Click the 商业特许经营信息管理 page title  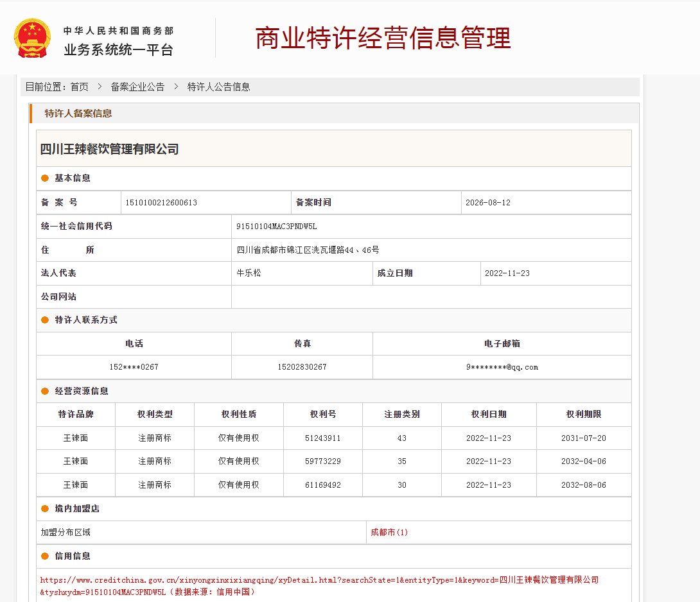pos(383,38)
